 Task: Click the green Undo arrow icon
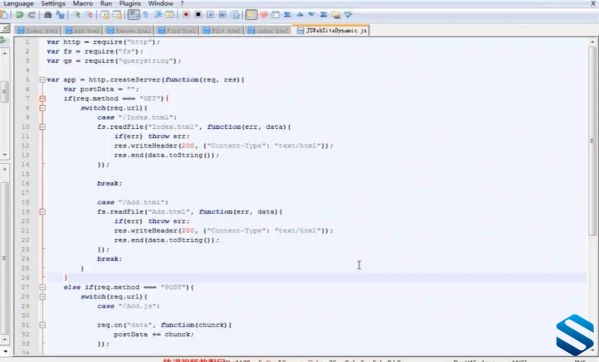click(x=19, y=15)
